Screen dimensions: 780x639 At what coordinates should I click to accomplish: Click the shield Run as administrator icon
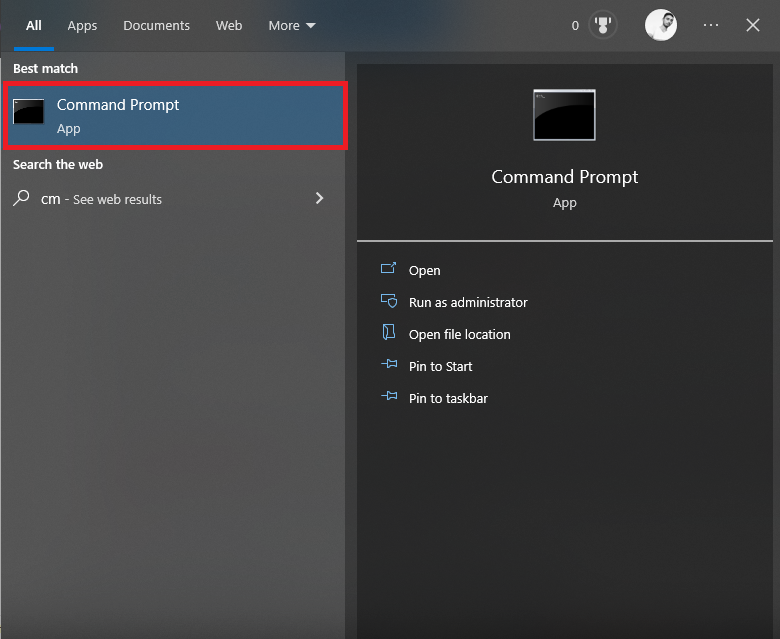point(389,301)
